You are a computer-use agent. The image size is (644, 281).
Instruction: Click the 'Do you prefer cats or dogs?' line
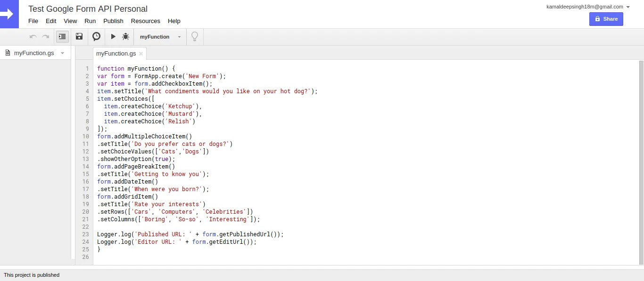(165, 144)
